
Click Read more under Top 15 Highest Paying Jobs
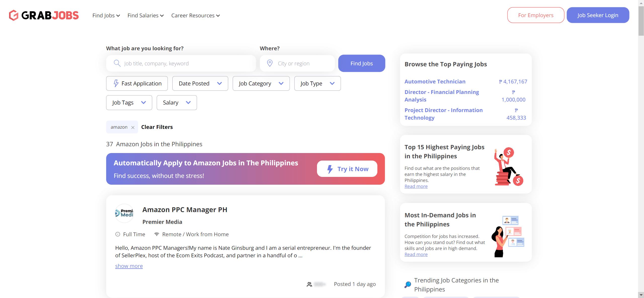[x=416, y=186]
